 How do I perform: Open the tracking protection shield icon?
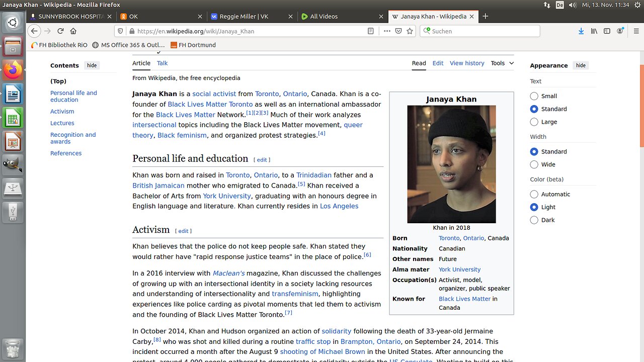(x=120, y=31)
